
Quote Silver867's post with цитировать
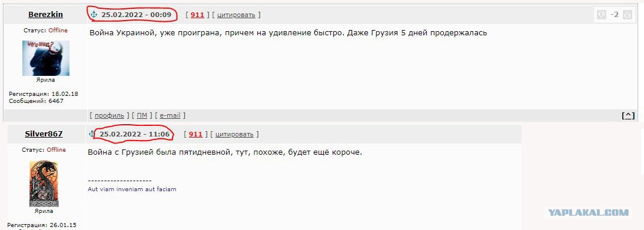pyautogui.click(x=234, y=134)
